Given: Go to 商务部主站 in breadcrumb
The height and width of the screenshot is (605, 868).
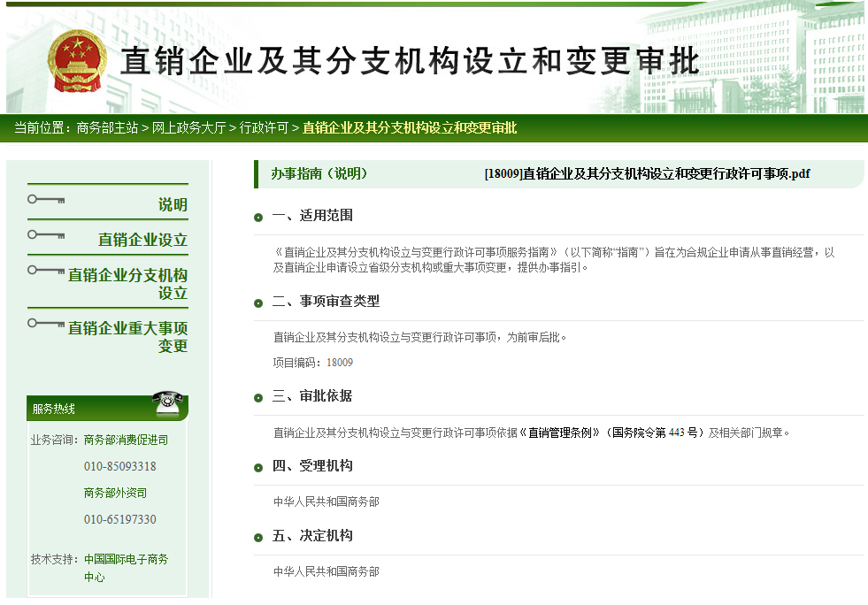Looking at the screenshot, I should pos(107,128).
